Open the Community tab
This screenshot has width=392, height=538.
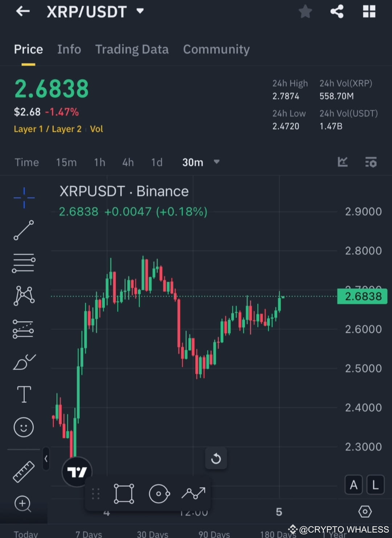[216, 49]
